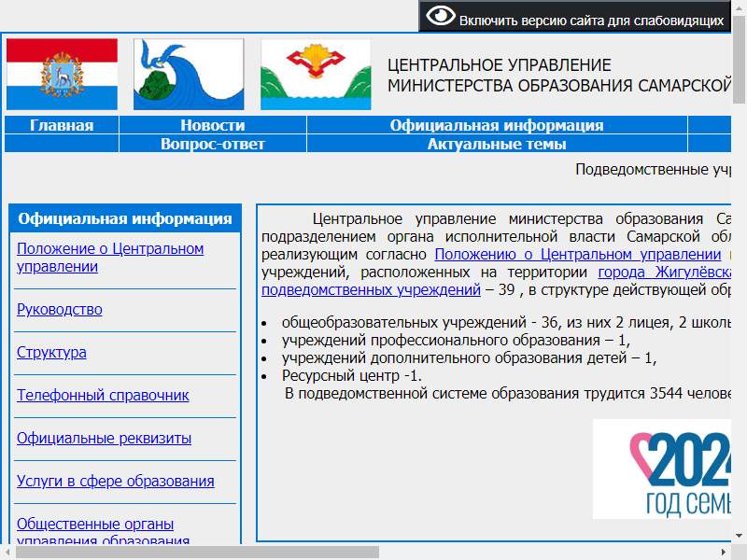Screen dimensions: 747x560
Task: Follow the города Жигулёвска link in the text
Action: (x=664, y=272)
